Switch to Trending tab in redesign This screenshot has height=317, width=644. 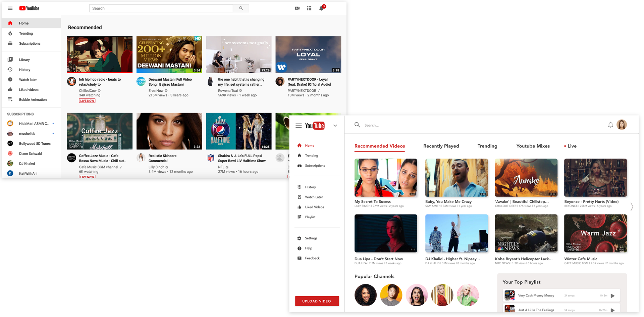pos(487,146)
